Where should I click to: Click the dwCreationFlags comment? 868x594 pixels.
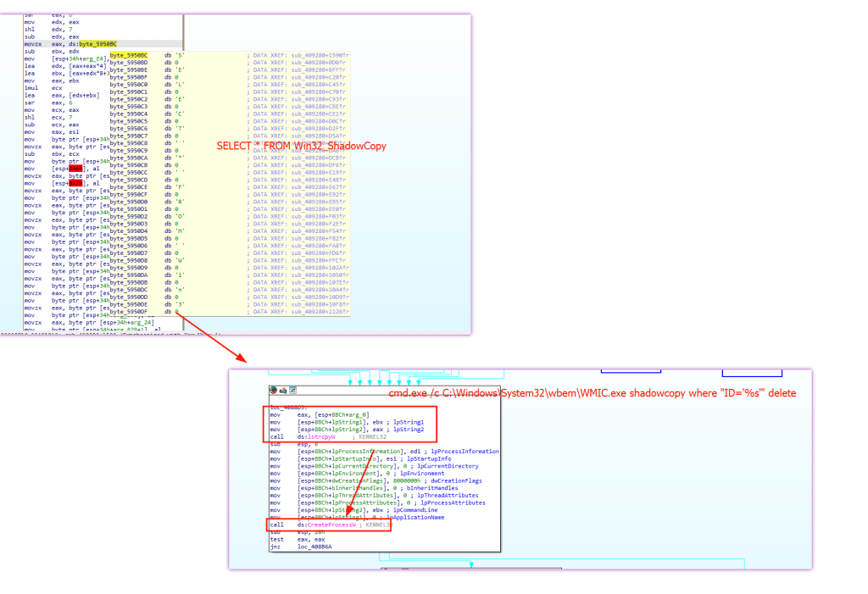456,480
